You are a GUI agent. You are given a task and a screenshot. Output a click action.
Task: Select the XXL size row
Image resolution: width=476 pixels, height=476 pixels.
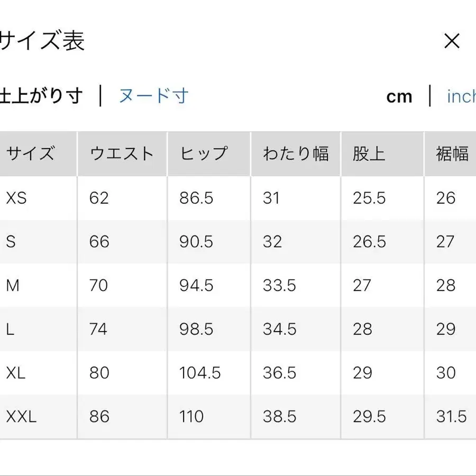coord(20,416)
